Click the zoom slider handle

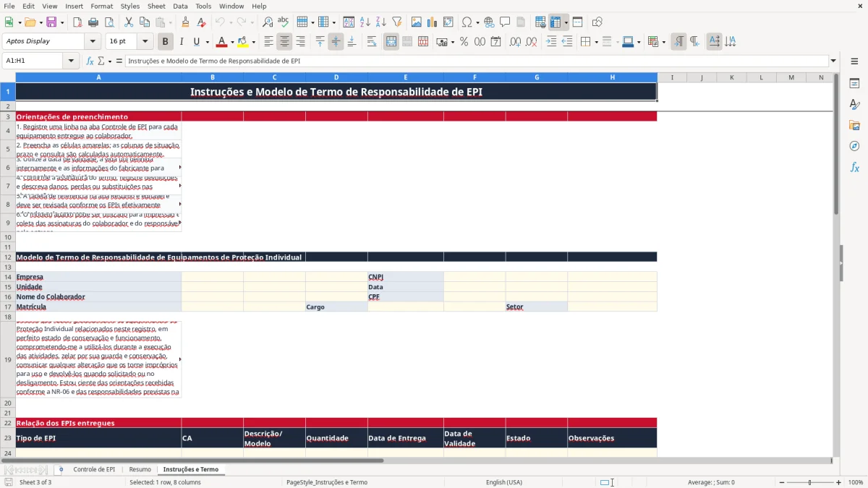coord(809,482)
